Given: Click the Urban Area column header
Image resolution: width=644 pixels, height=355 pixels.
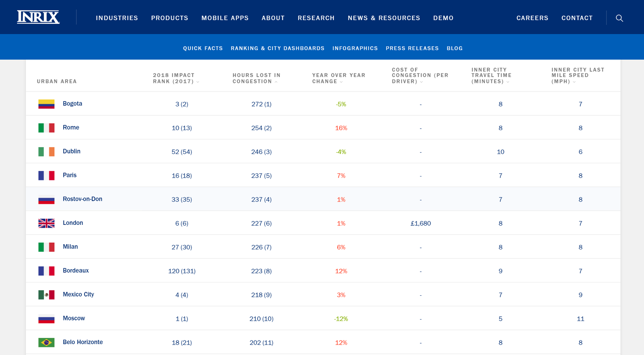Looking at the screenshot, I should coord(57,81).
